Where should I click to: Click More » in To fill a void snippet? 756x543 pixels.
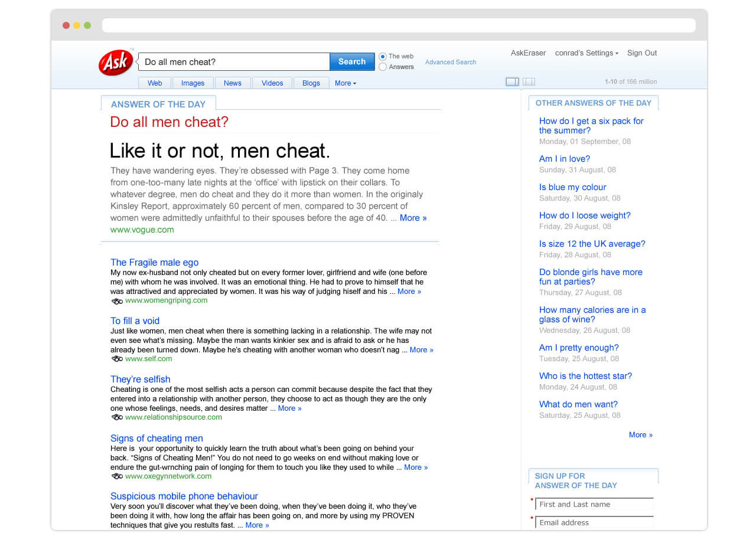(x=422, y=350)
